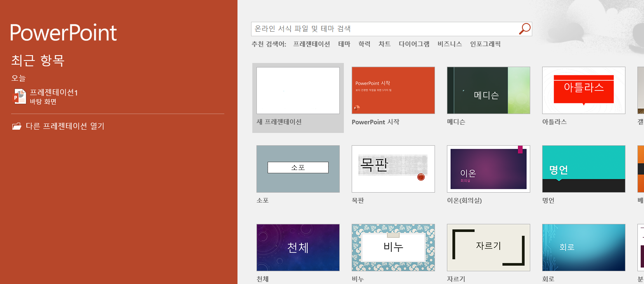This screenshot has height=284, width=644.
Task: Pick the 이온(회의실) theme thumbnail
Action: tap(489, 169)
